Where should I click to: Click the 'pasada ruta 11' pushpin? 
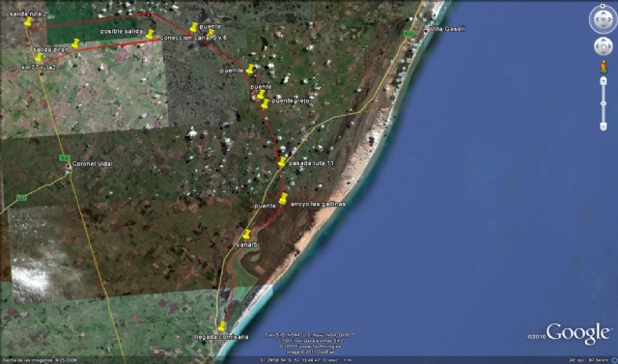(x=282, y=162)
